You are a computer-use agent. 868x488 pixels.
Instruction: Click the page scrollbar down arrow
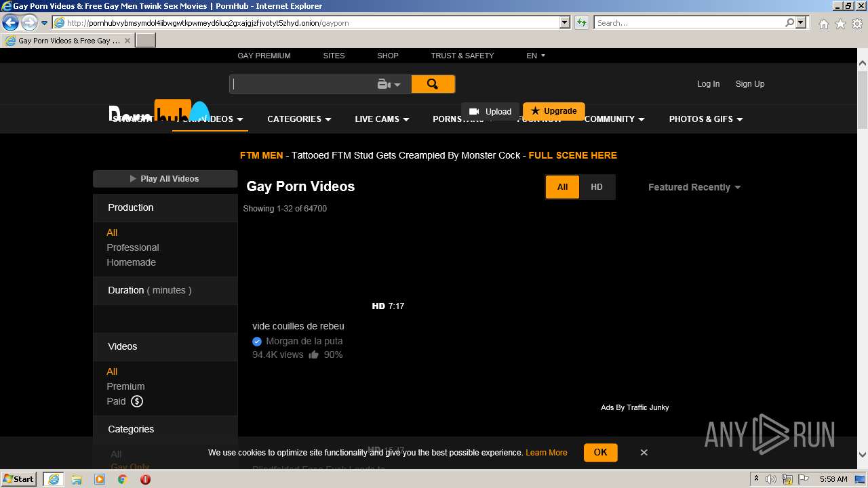click(862, 455)
